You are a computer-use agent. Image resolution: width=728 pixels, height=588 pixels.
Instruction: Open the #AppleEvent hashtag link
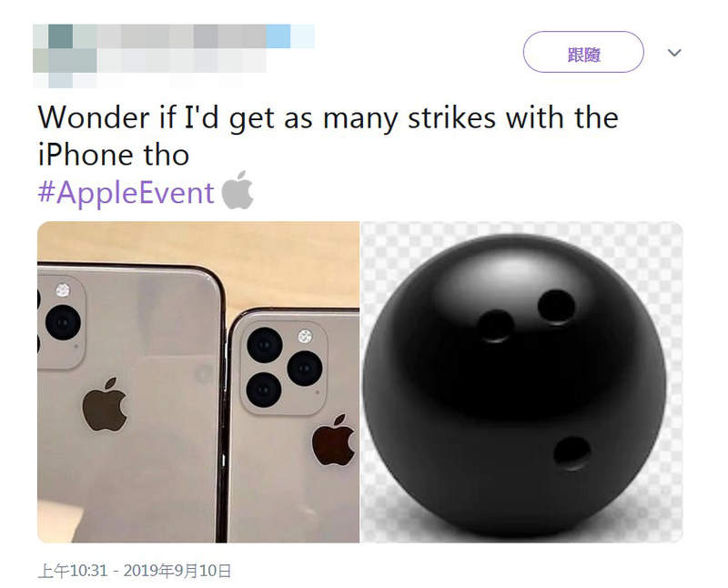tap(126, 192)
